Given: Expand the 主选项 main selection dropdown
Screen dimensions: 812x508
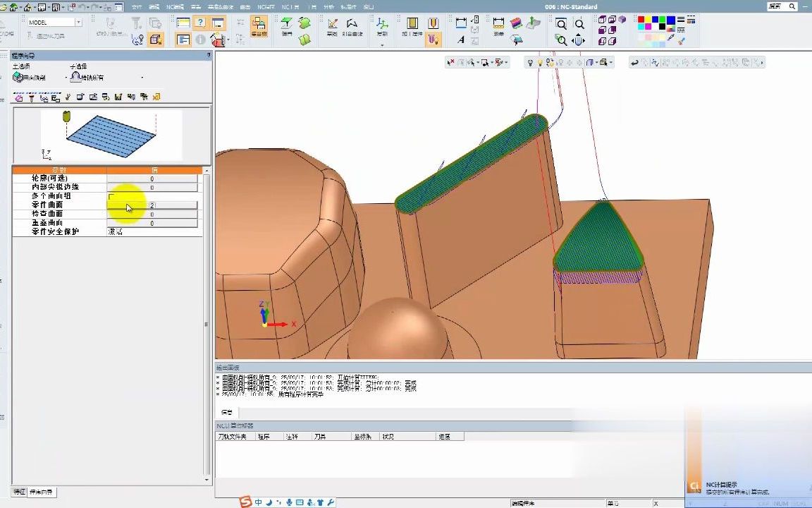Looking at the screenshot, I should click(66, 78).
